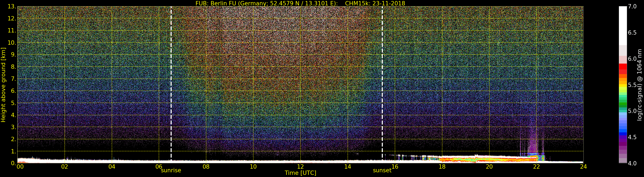
Task: Pick the white band of the colorbar
Action: click(623, 26)
